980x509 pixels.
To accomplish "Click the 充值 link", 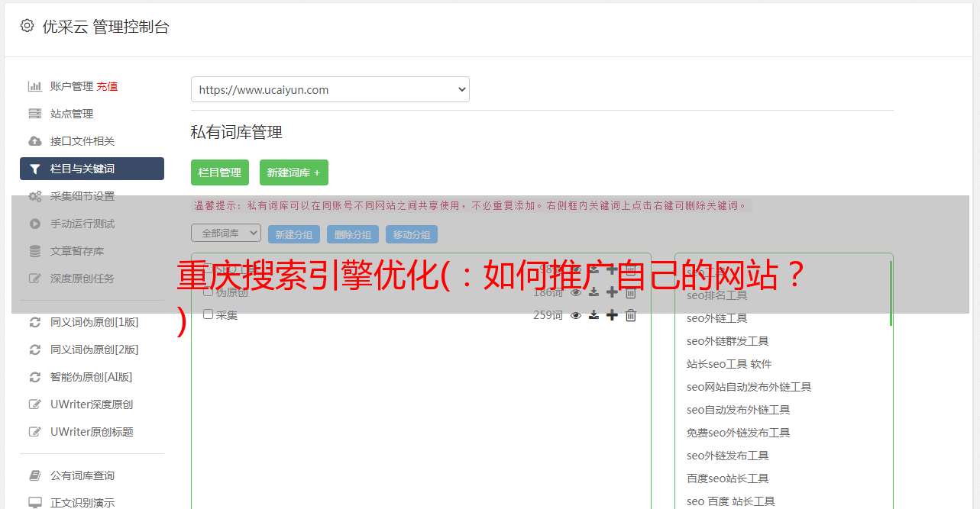I will pos(107,86).
